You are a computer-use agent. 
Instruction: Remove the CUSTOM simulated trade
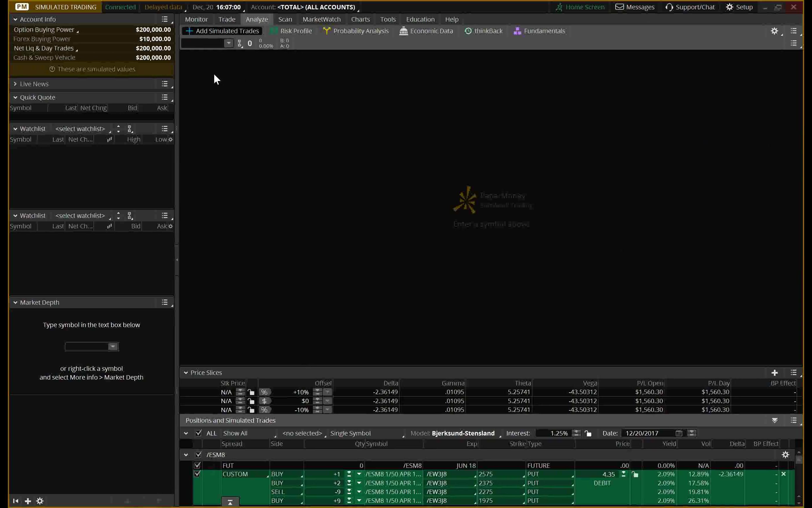coord(783,474)
